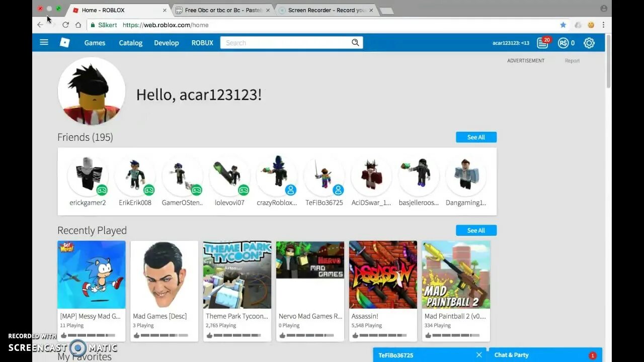Click the Chrome profile icon
644x362 pixels.
tap(604, 9)
